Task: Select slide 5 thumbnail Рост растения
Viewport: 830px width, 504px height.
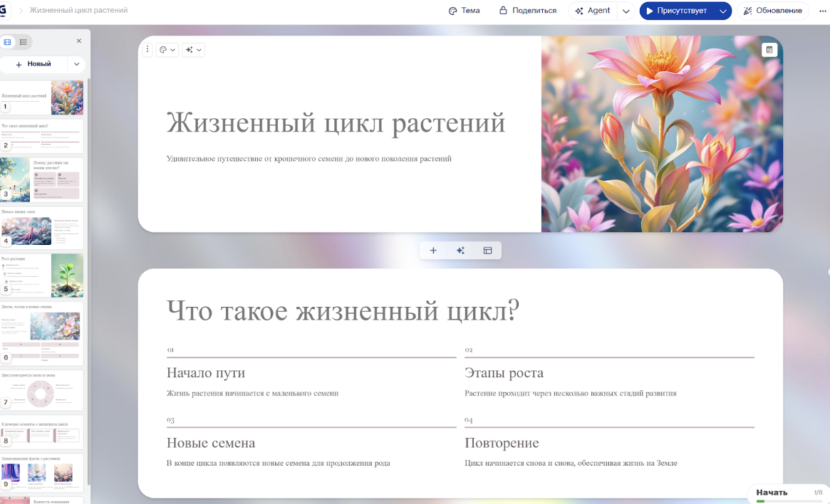Action: point(42,275)
